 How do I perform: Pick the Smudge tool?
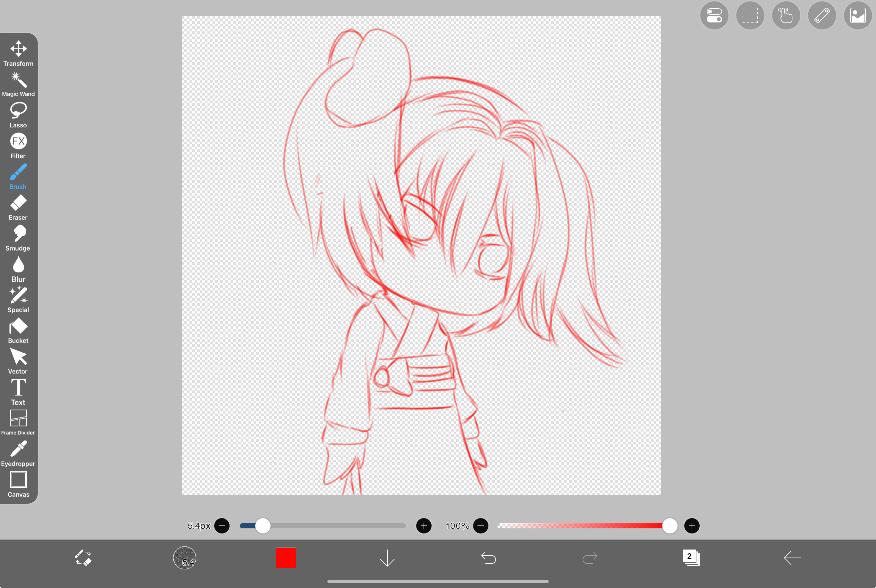tap(18, 238)
